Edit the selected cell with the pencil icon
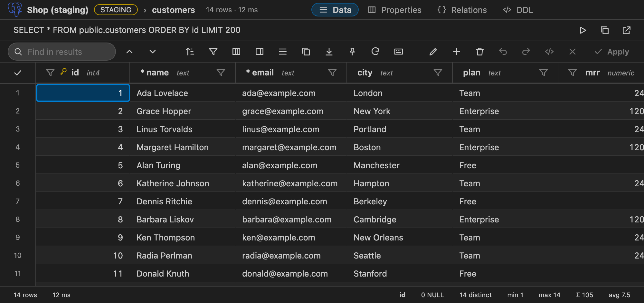644x303 pixels. pos(433,52)
